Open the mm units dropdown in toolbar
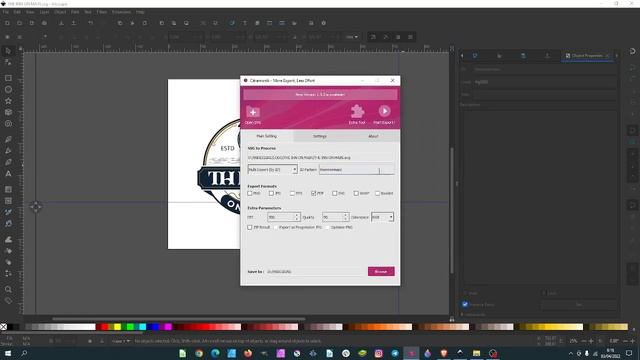This screenshot has height=360, width=640. pos(352,37)
